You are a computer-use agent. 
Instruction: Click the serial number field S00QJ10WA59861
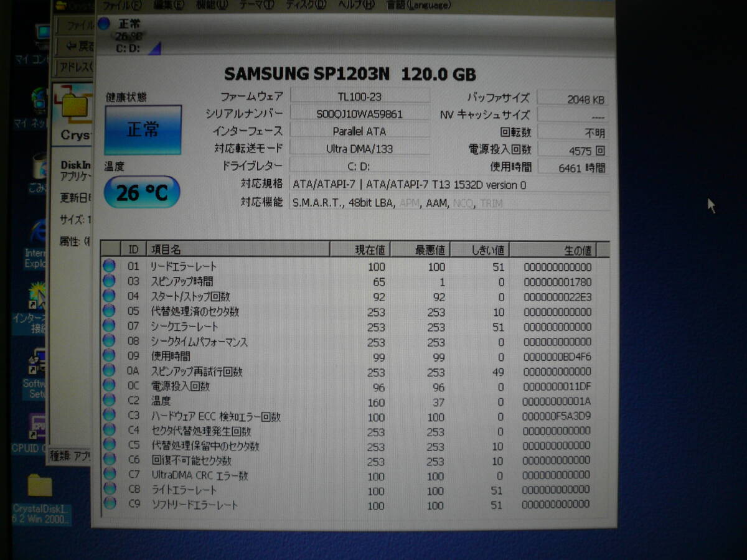coord(360,114)
